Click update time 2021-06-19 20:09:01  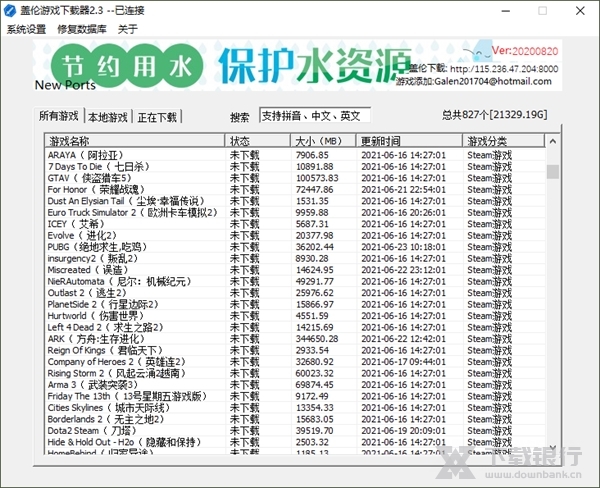click(x=403, y=431)
